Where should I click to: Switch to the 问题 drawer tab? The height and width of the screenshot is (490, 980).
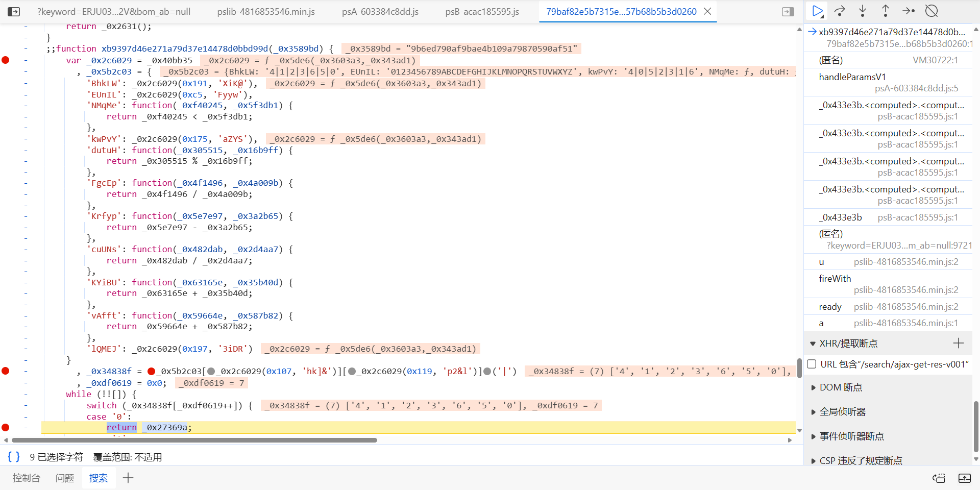click(x=65, y=478)
